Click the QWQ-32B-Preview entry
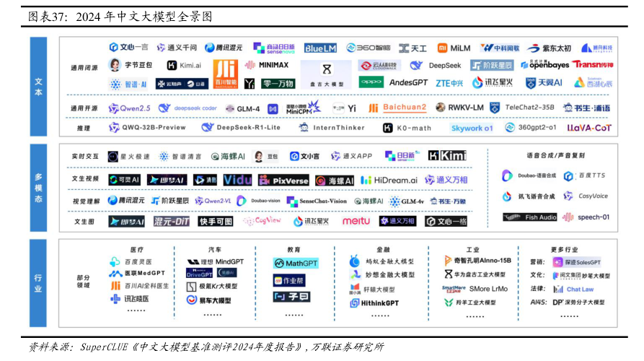 (147, 128)
